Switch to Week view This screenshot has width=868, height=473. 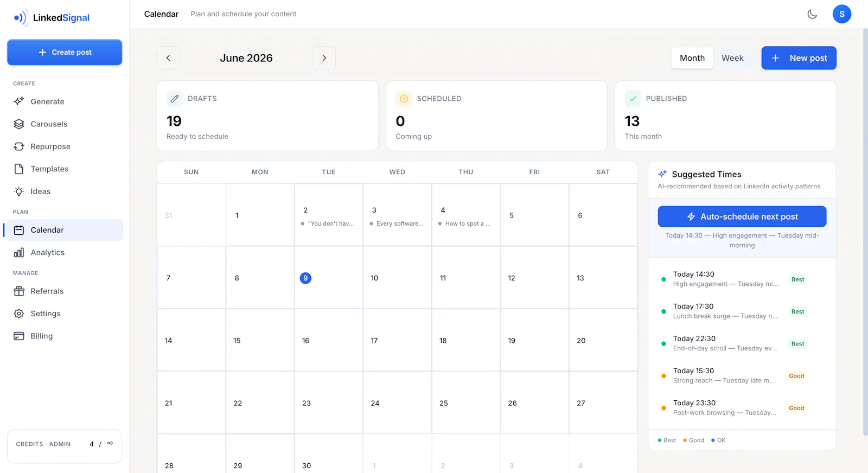pyautogui.click(x=732, y=58)
